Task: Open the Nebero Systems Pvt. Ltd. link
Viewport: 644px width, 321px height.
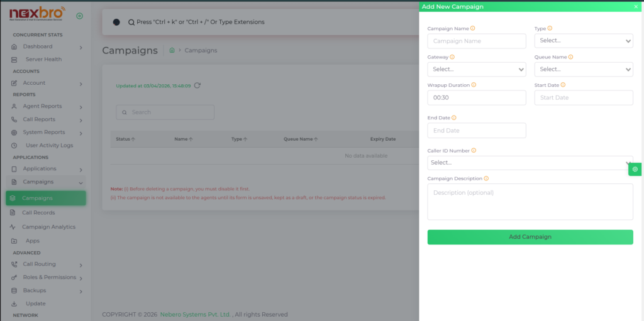Action: [195, 314]
